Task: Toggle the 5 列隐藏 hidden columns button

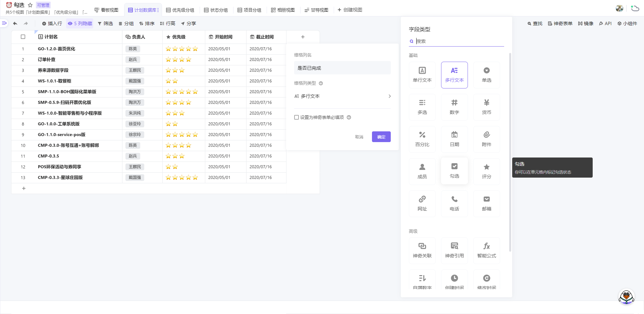Action: point(80,23)
